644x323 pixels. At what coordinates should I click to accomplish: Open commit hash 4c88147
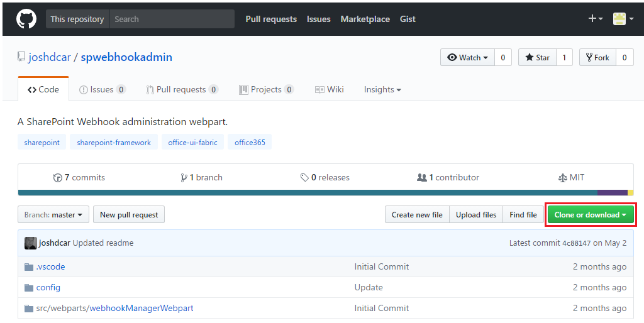576,243
